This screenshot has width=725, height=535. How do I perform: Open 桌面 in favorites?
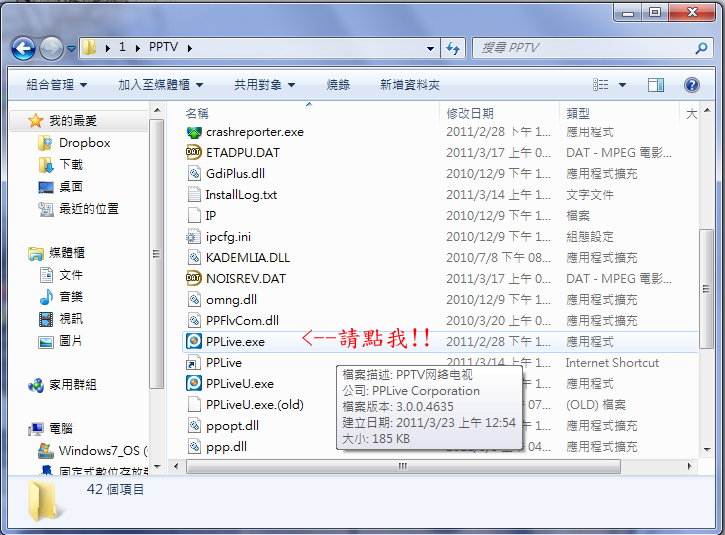71,187
